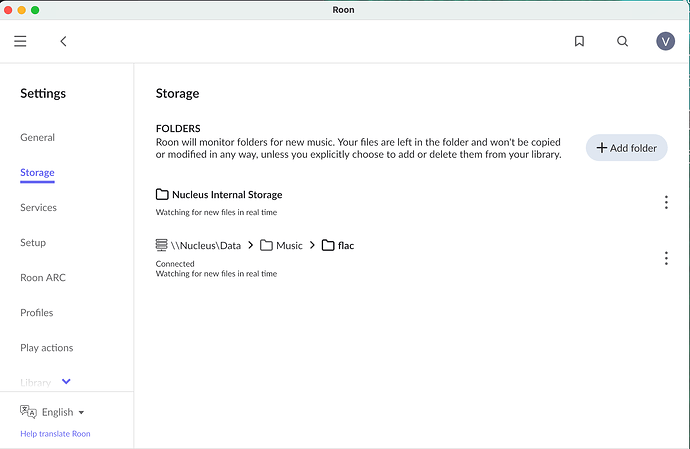Open search with the magnifier icon
The height and width of the screenshot is (449, 690).
coord(622,41)
